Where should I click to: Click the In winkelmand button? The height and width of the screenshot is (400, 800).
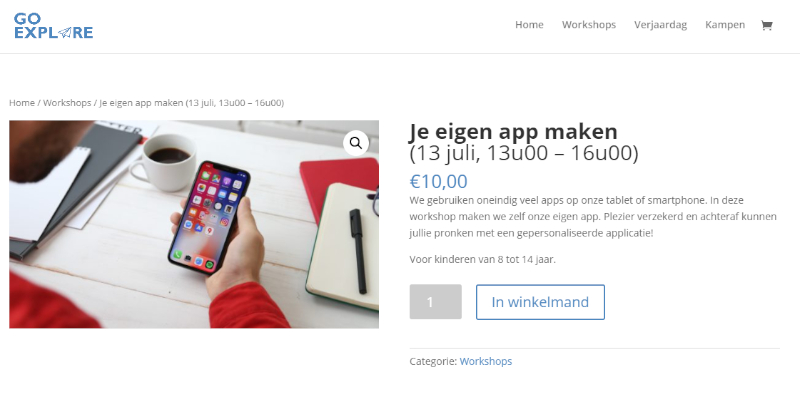click(540, 302)
